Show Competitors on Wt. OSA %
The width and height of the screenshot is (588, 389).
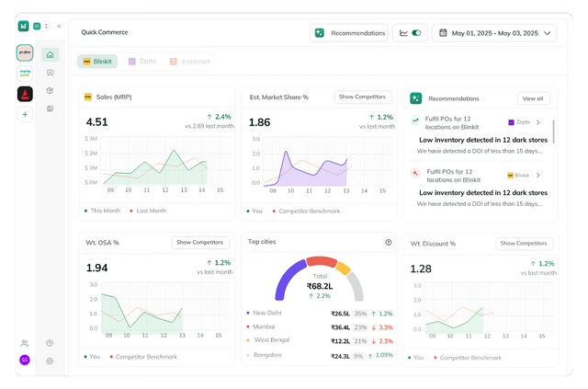coord(200,243)
